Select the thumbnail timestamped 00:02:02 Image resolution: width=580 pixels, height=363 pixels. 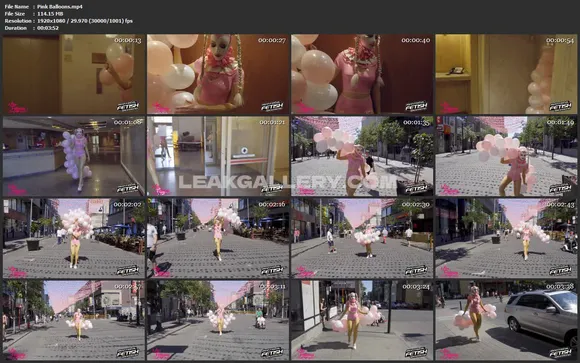pyautogui.click(x=74, y=238)
